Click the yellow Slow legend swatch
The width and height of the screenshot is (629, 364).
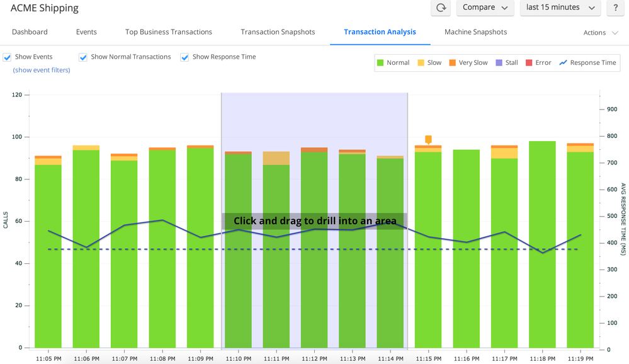[x=422, y=63]
